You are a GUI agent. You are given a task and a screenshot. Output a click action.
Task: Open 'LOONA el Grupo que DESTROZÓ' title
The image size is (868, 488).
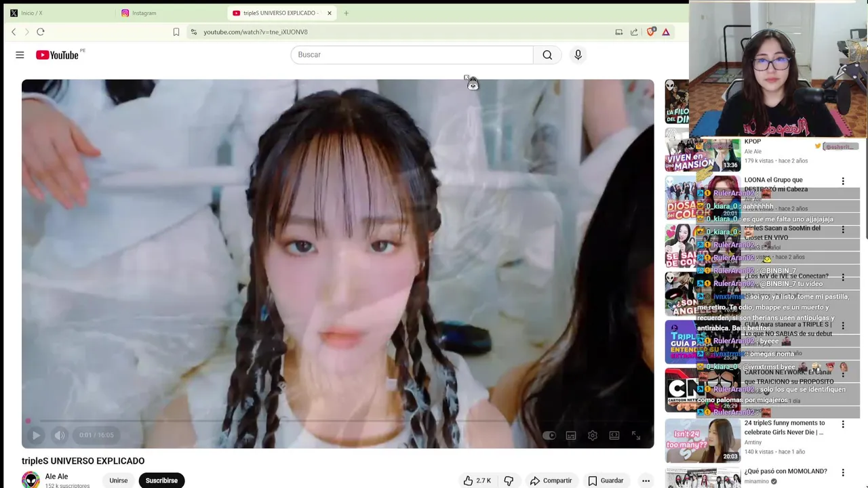coord(776,185)
